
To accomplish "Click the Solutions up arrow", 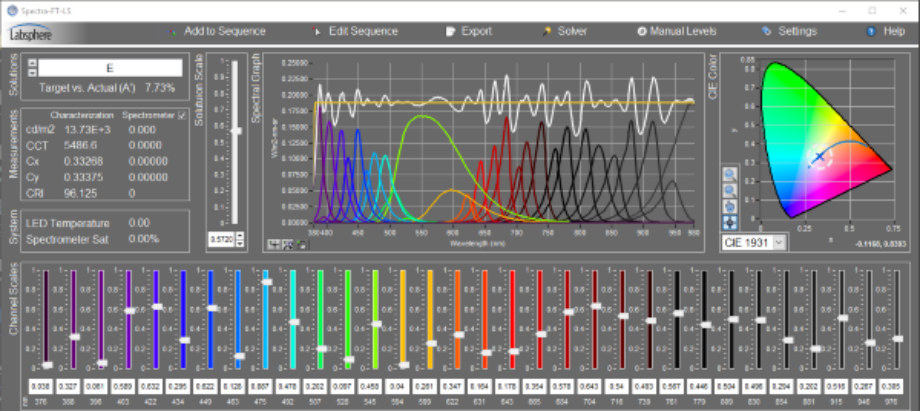I will coord(32,63).
